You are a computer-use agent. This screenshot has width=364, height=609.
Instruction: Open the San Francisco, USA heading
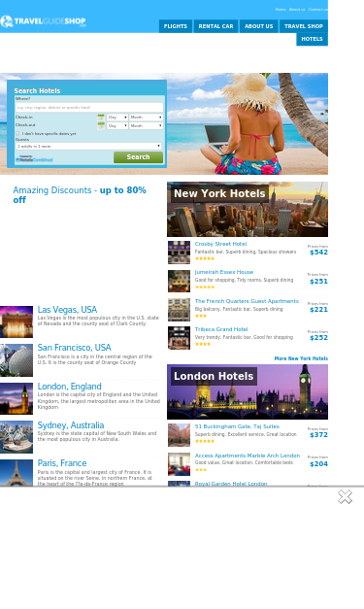point(74,347)
